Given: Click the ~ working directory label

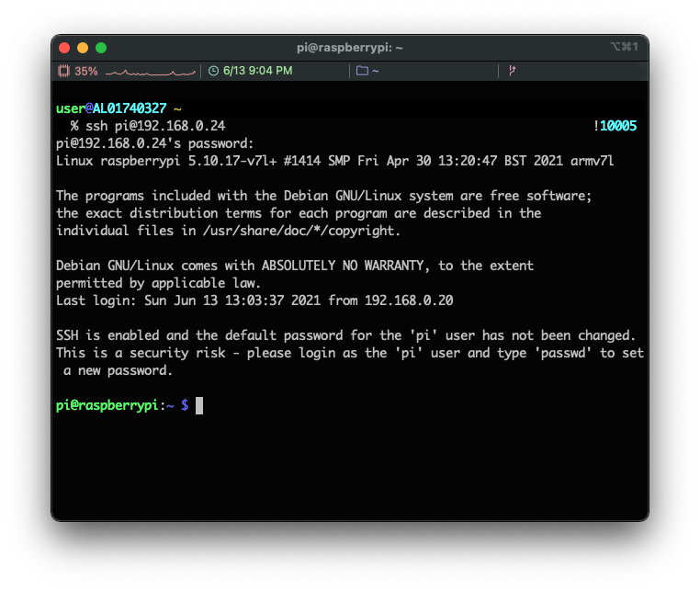Looking at the screenshot, I should [x=376, y=71].
